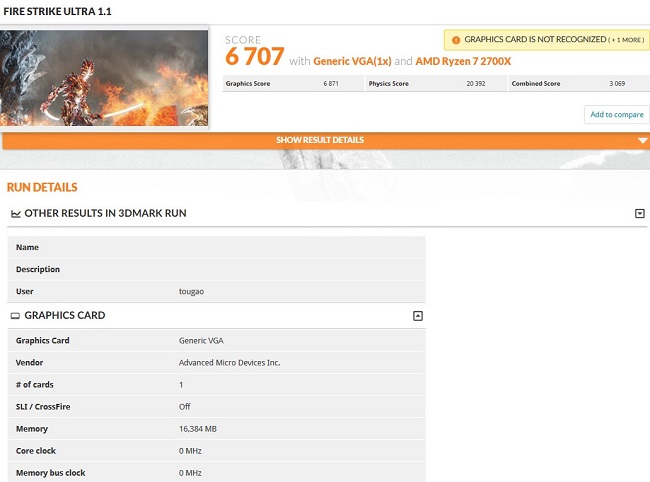Click the Core clock 0 MHz value
The image size is (650, 482).
[x=190, y=451]
